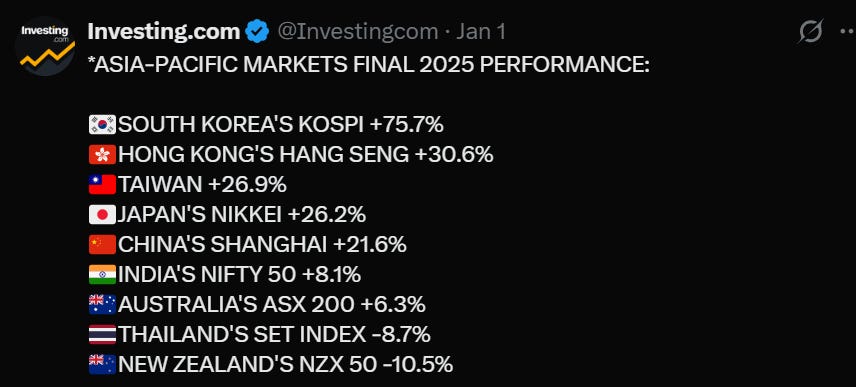This screenshot has width=856, height=387.
Task: Open the @Investingcom handle link
Action: coord(358,32)
